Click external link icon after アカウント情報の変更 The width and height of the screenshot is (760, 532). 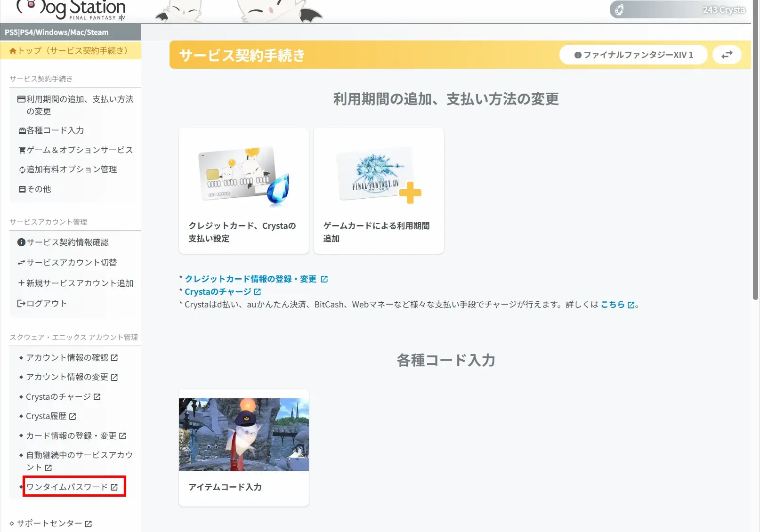(x=114, y=378)
